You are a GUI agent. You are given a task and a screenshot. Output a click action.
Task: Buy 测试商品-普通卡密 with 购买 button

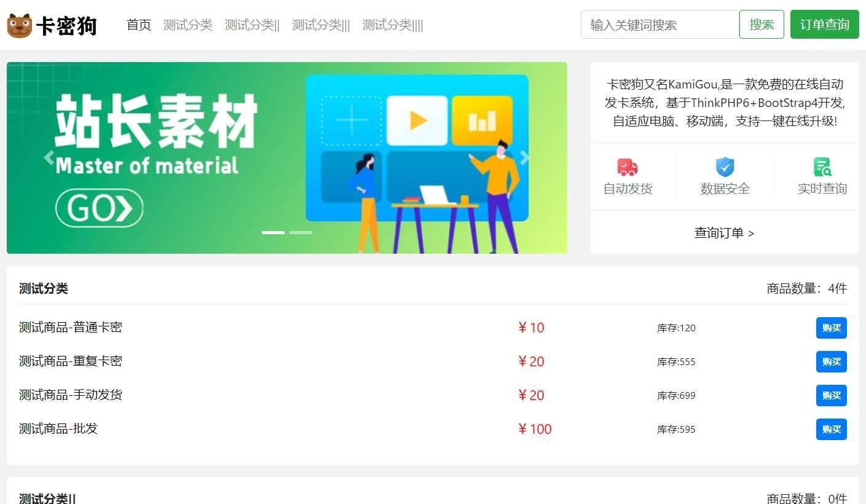pos(831,328)
